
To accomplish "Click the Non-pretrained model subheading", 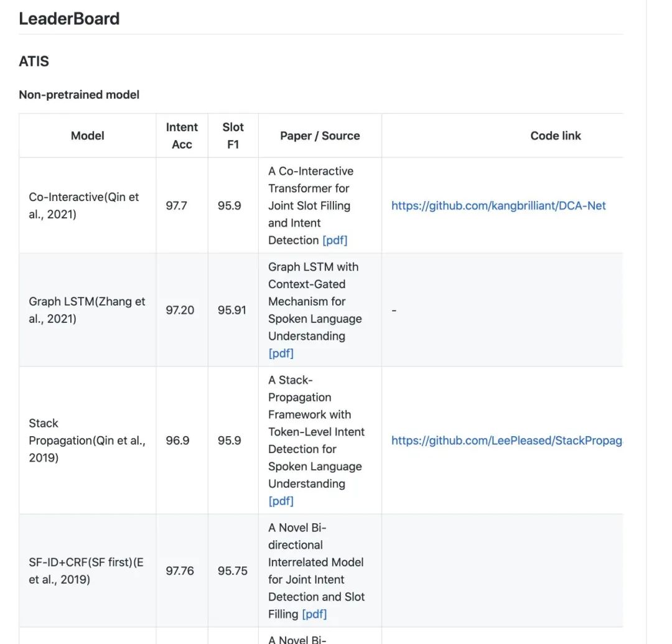I will 79,95.
